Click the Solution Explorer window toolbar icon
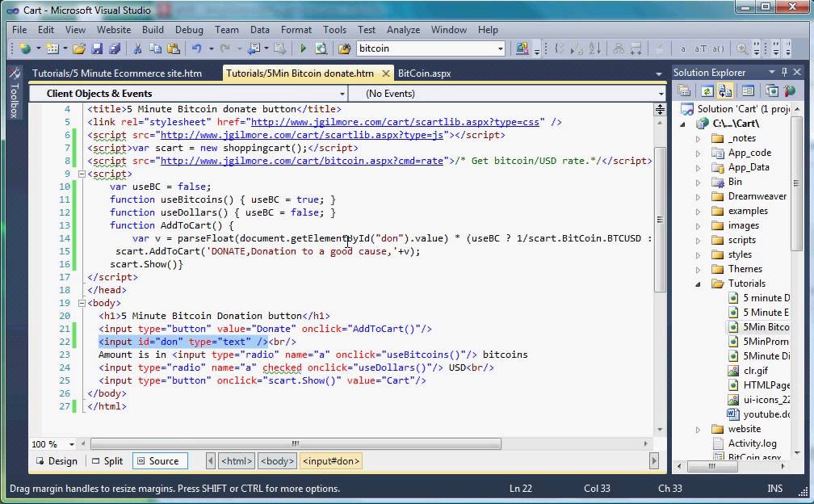Image resolution: width=814 pixels, height=504 pixels. pos(522,48)
